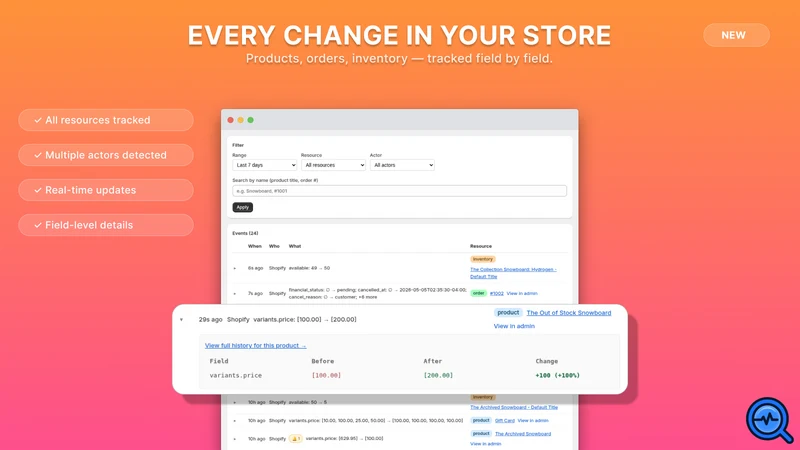Click the Resource column header
800x450 pixels.
[x=481, y=246]
